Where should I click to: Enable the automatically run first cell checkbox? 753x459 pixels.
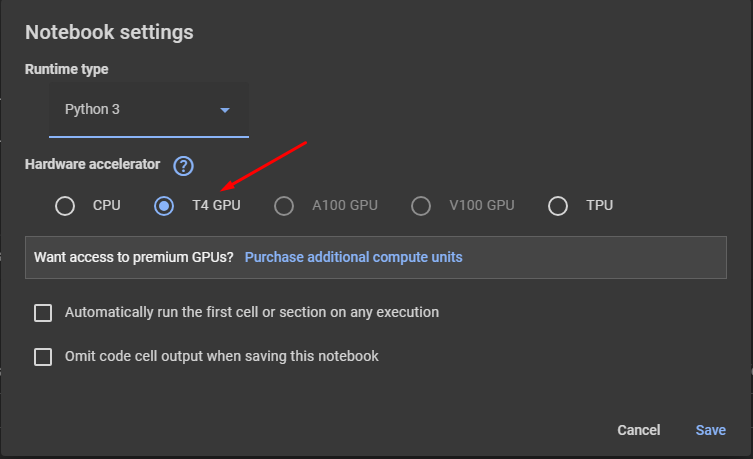click(x=43, y=313)
